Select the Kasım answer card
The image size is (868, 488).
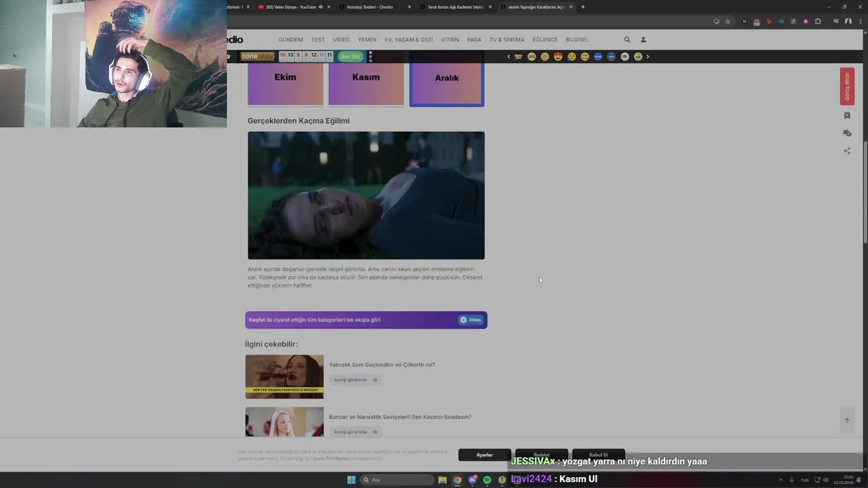[x=366, y=83]
